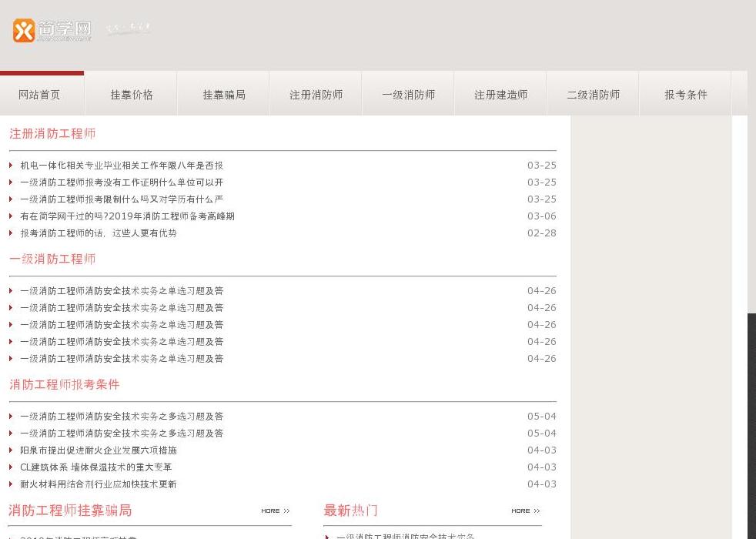Click the 一级消防工程师 section heading
Viewport: 756px width, 539px height.
(52, 259)
